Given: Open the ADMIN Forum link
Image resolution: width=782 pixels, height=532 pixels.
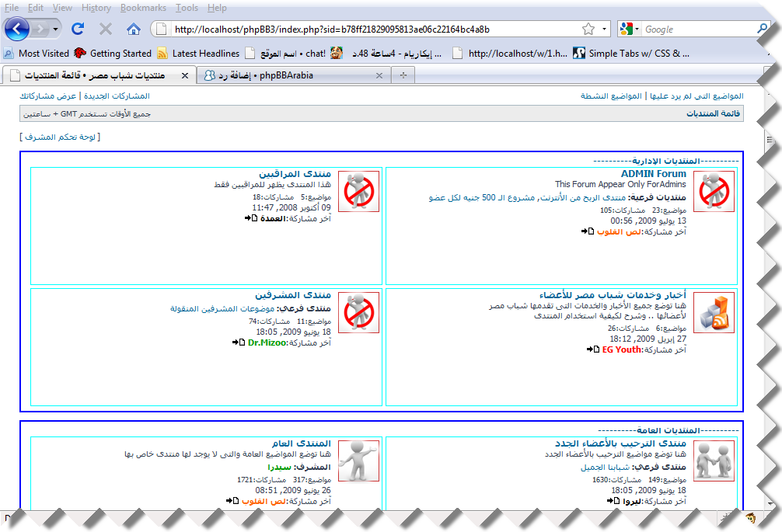Looking at the screenshot, I should click(x=653, y=174).
